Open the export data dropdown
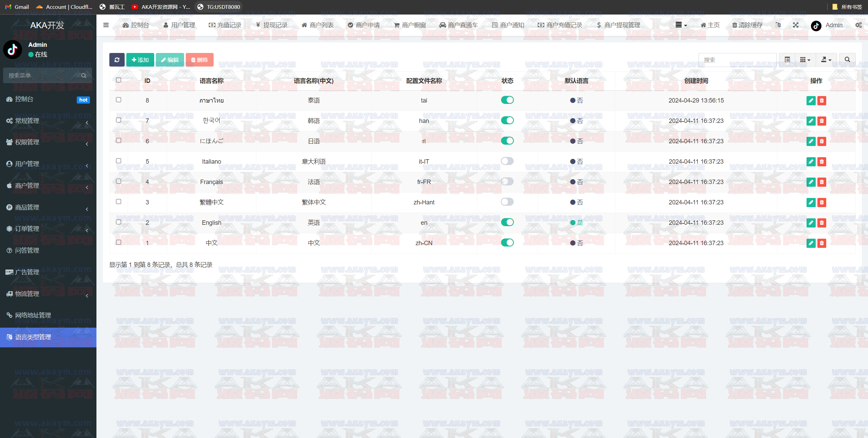868x438 pixels. point(826,60)
